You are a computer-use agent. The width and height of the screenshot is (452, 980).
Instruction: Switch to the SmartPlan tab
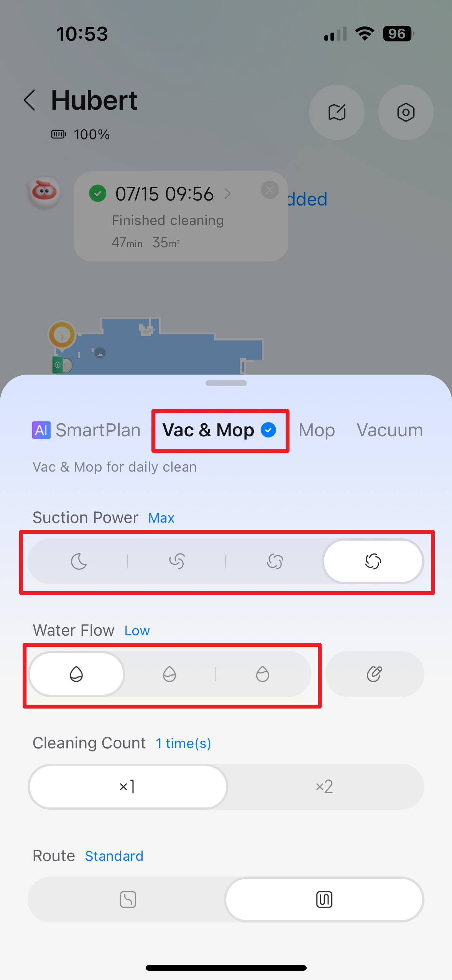point(87,430)
